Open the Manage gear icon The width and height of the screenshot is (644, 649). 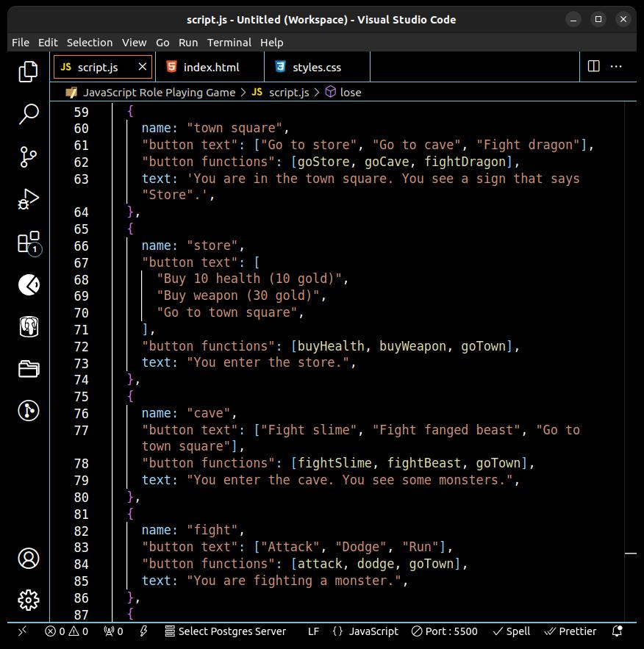pos(29,600)
